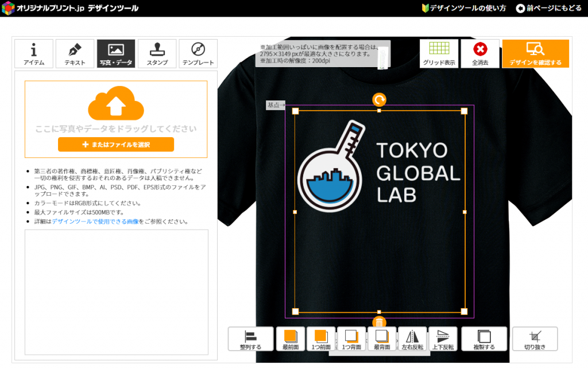The height and width of the screenshot is (369, 588).
Task: Click 複製する duplicate button
Action: [484, 339]
